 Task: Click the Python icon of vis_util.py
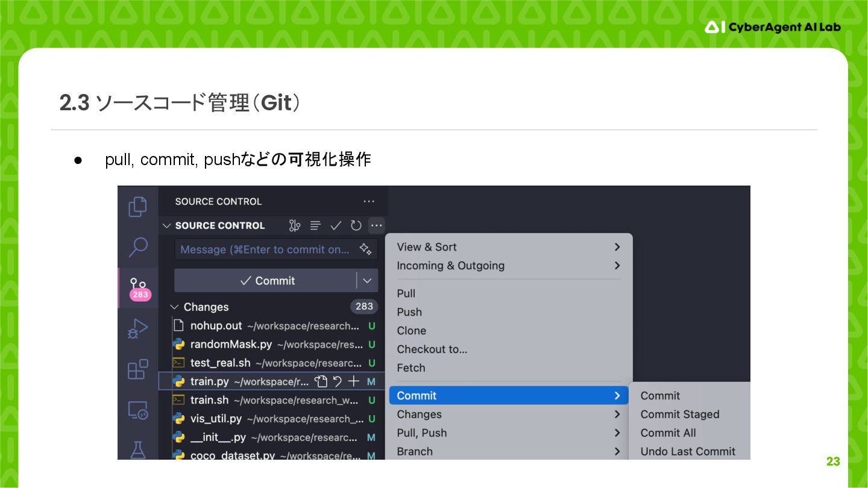pyautogui.click(x=178, y=419)
